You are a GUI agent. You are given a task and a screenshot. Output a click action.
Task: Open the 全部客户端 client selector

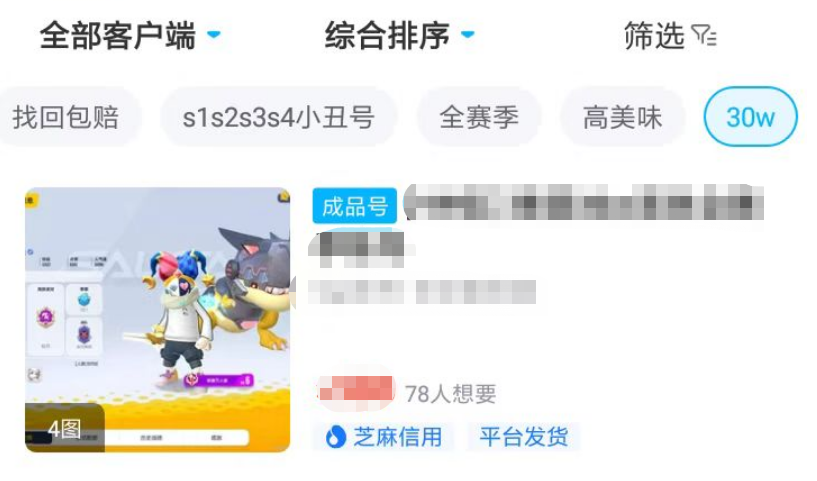pos(130,35)
